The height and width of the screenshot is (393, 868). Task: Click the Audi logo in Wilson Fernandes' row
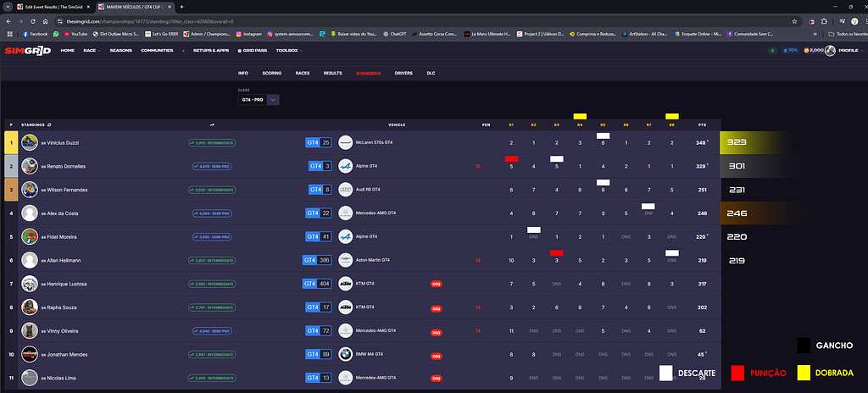click(346, 190)
